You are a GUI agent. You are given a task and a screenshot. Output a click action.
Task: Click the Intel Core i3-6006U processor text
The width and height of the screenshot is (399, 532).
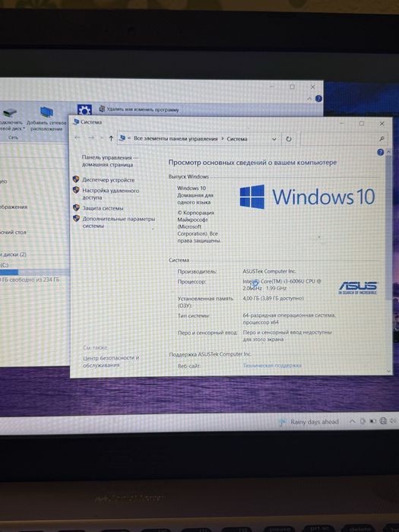point(282,285)
